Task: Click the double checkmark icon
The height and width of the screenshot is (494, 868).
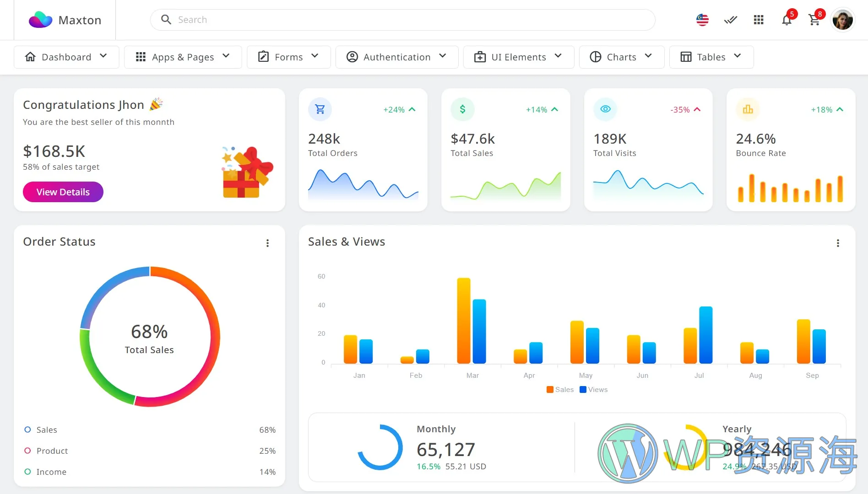Action: [730, 20]
